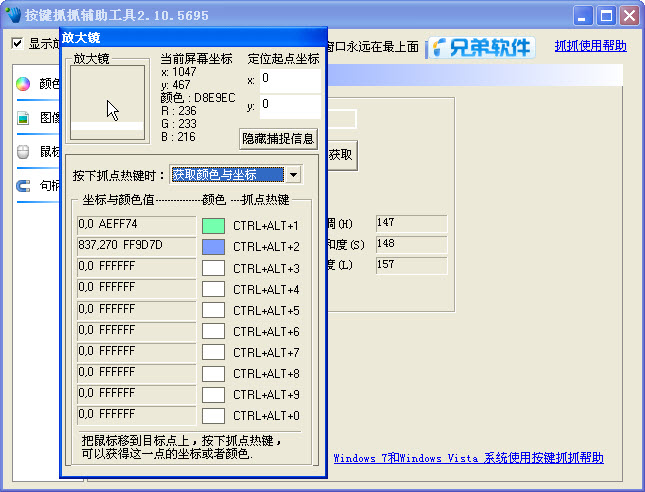Image resolution: width=645 pixels, height=492 pixels.
Task: Toggle the 显示放大镜 checkbox
Action: coord(17,44)
